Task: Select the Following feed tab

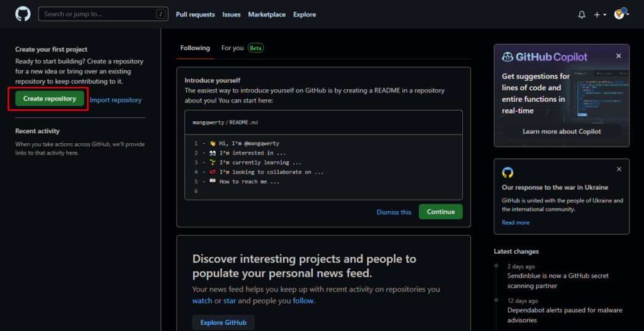Action: point(195,48)
